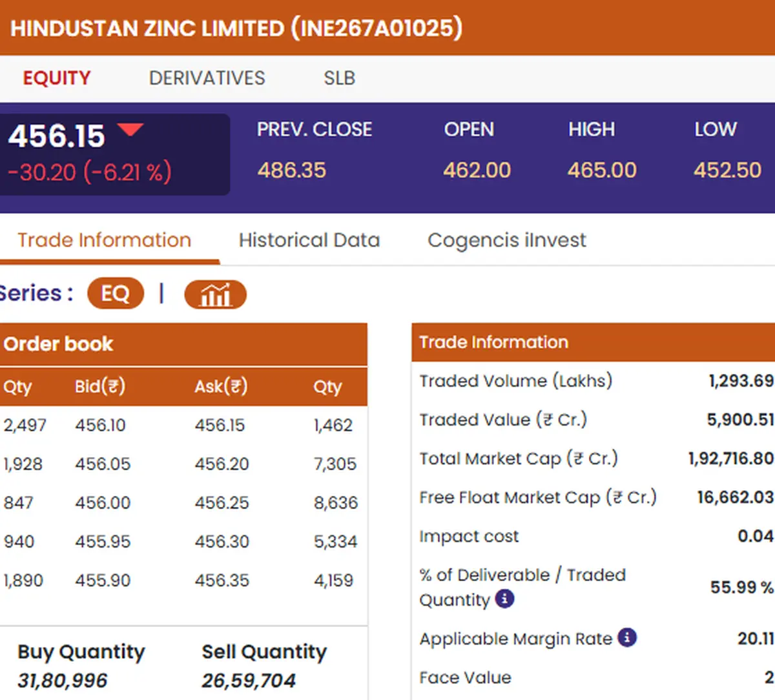Click the HIGH value 465.00

coord(602,170)
